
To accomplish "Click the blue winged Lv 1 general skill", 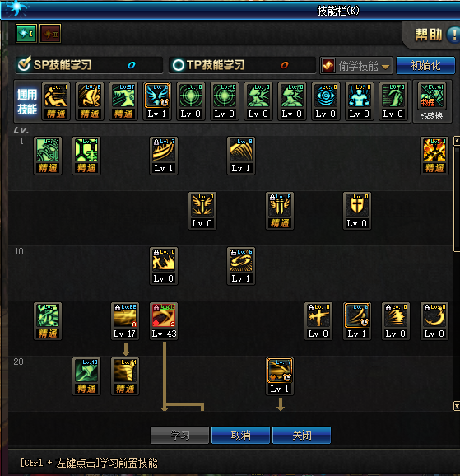I will (x=157, y=101).
